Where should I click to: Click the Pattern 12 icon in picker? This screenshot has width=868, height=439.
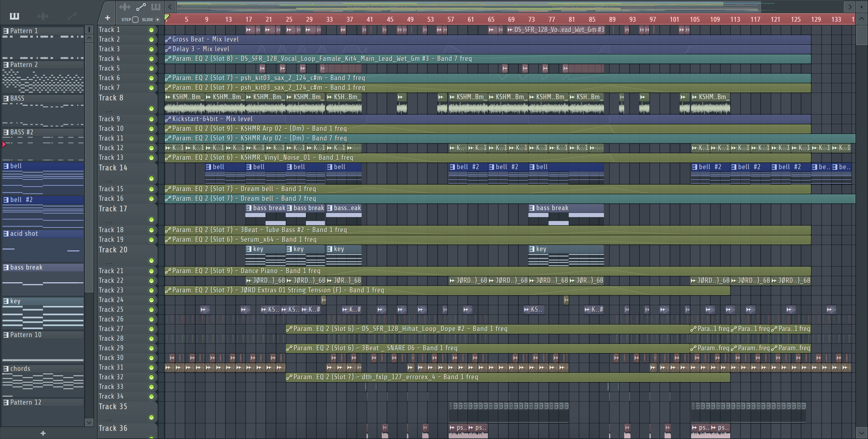(x=6, y=402)
